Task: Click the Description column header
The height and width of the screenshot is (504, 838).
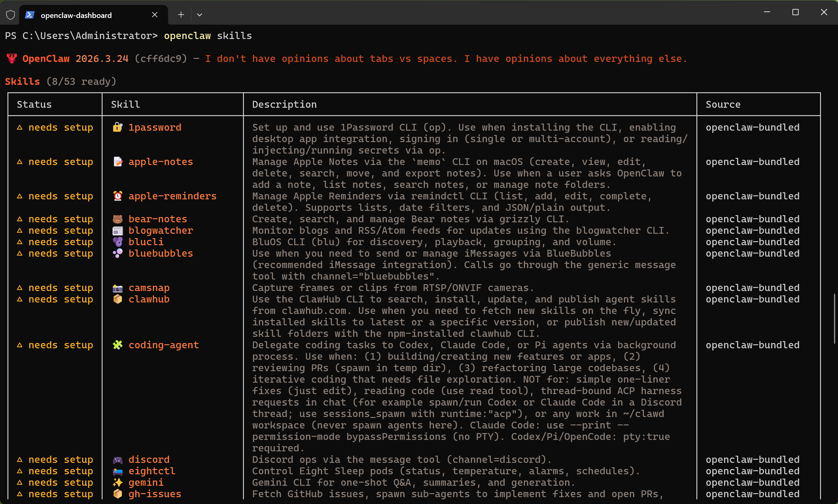Action: click(284, 105)
